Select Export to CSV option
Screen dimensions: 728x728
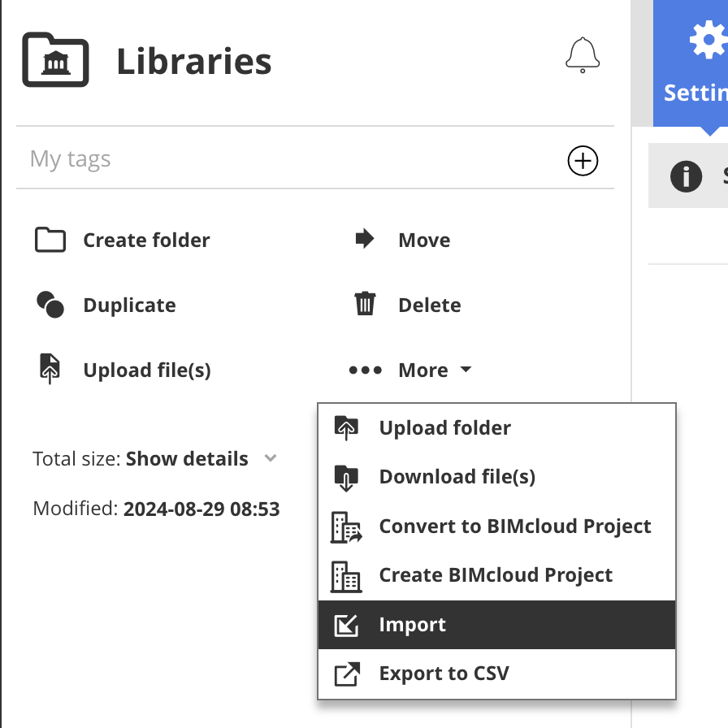(x=444, y=674)
